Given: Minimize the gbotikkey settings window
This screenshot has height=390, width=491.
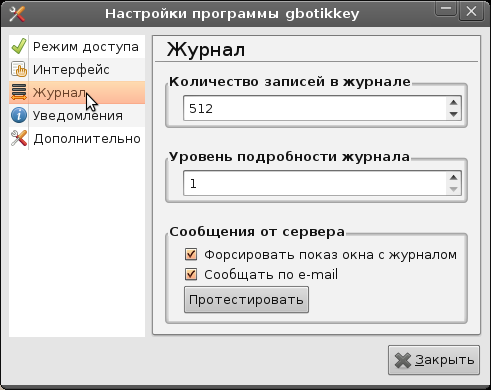Looking at the screenshot, I should click(x=446, y=9).
